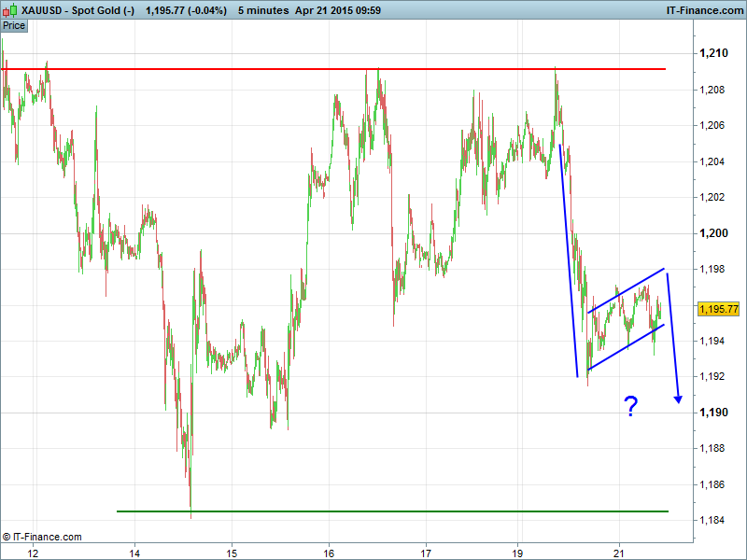Image resolution: width=747 pixels, height=560 pixels.
Task: Click date label 19 on time axis
Action: [523, 553]
